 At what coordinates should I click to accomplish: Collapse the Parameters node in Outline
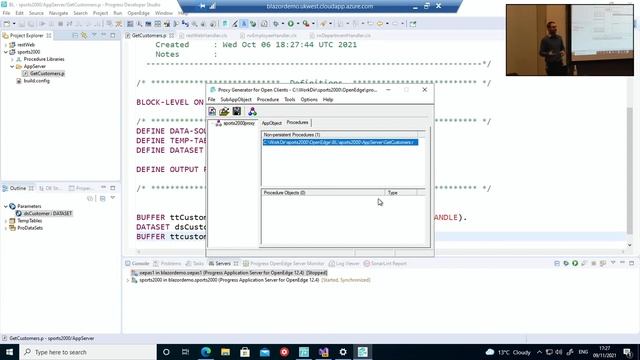[6, 207]
